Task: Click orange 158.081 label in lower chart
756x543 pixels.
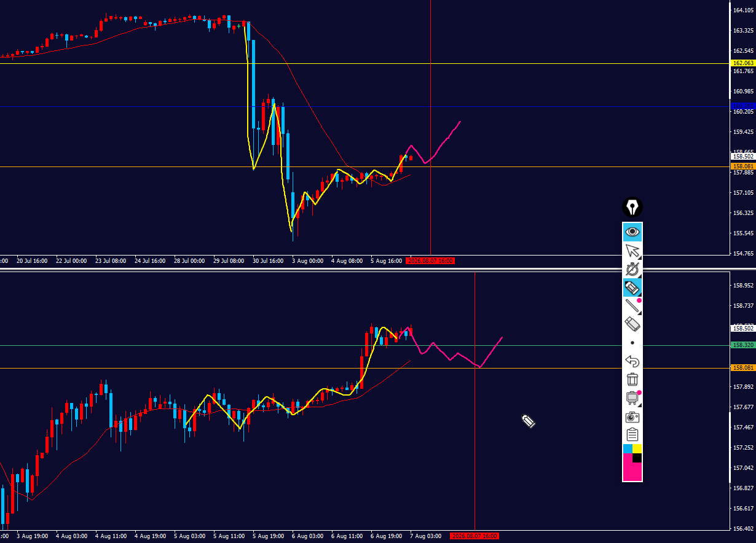Action: pyautogui.click(x=743, y=368)
